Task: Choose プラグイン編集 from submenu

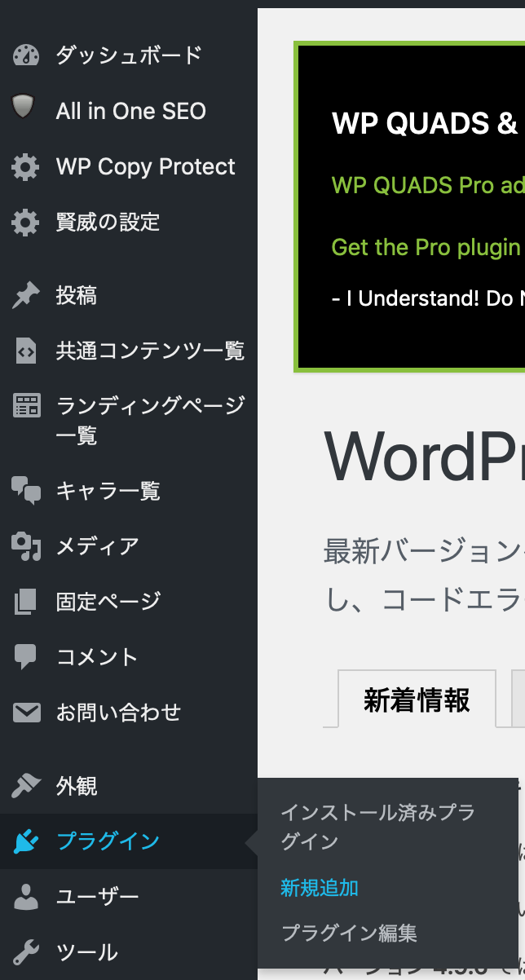Action: coord(349,933)
